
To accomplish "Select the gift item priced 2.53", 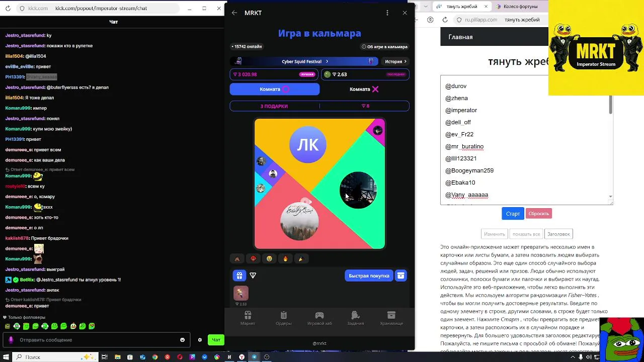I will [x=240, y=293].
